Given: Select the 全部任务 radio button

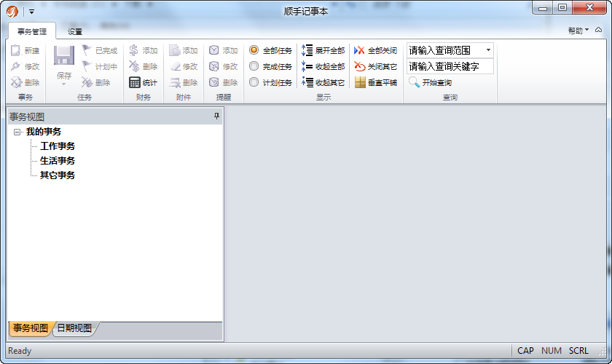Looking at the screenshot, I should coord(254,50).
